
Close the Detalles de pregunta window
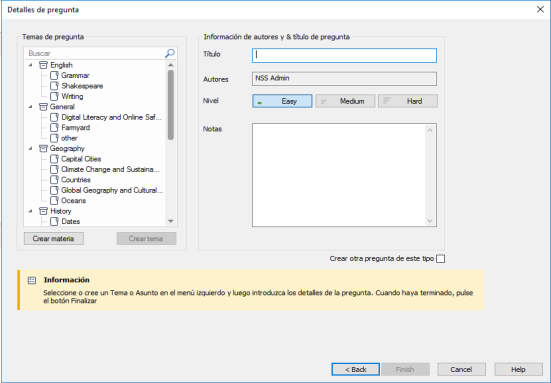pyautogui.click(x=540, y=9)
